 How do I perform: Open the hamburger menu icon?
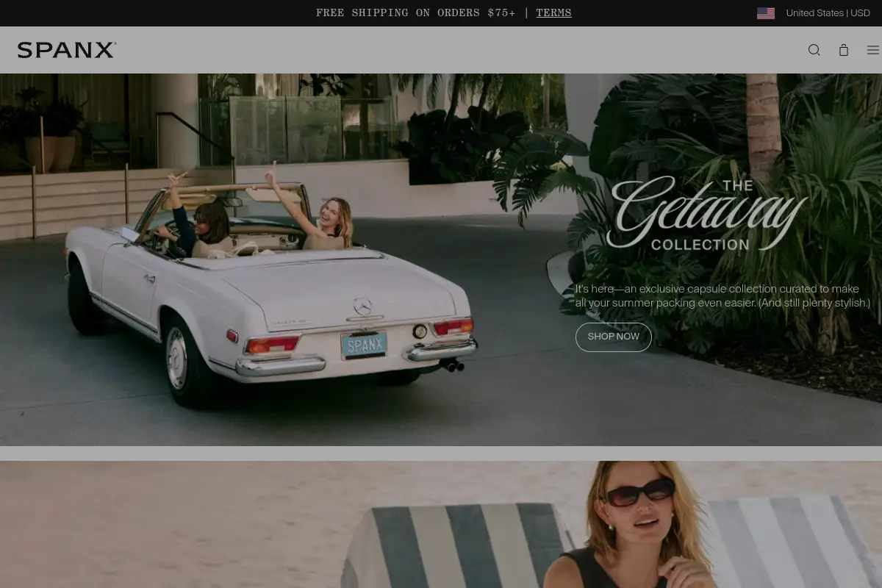click(873, 50)
